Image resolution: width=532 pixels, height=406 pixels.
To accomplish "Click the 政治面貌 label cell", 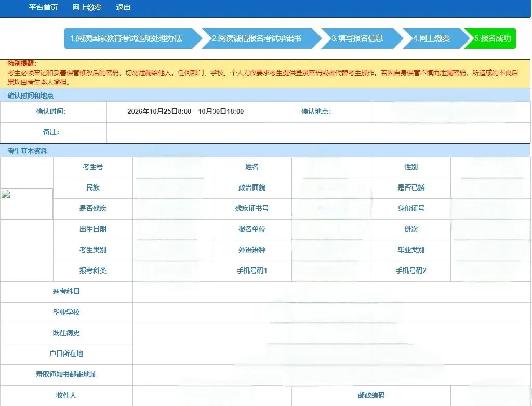I will click(x=252, y=187).
